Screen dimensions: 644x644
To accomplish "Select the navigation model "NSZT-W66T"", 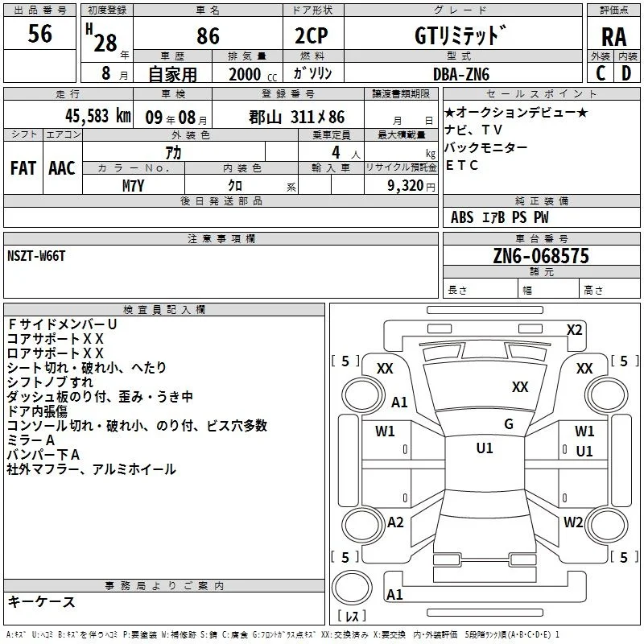I will [x=36, y=256].
